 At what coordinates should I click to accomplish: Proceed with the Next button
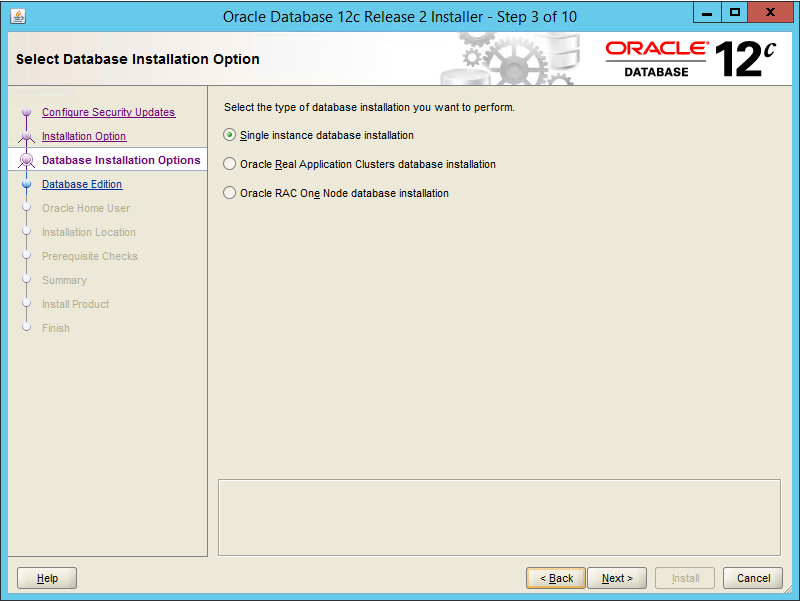coord(617,578)
